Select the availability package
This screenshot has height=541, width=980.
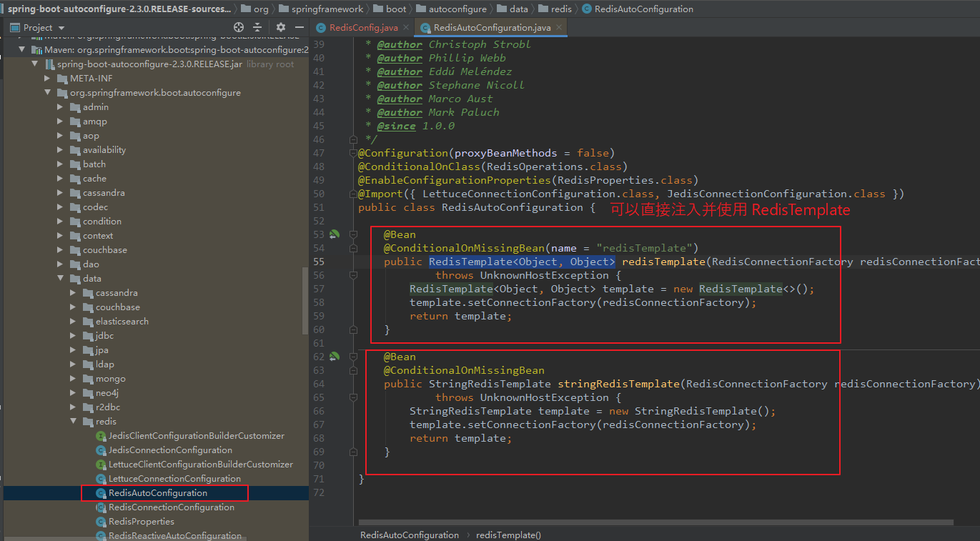(156, 150)
